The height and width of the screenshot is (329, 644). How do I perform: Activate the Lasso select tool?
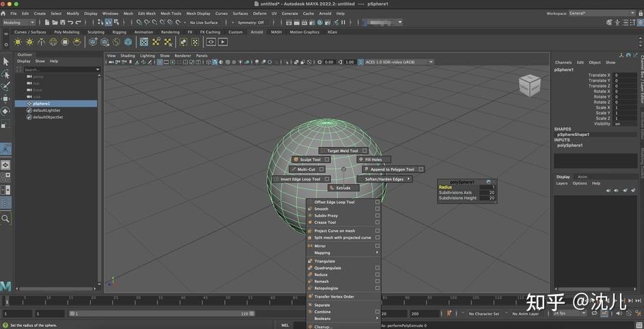(5, 75)
